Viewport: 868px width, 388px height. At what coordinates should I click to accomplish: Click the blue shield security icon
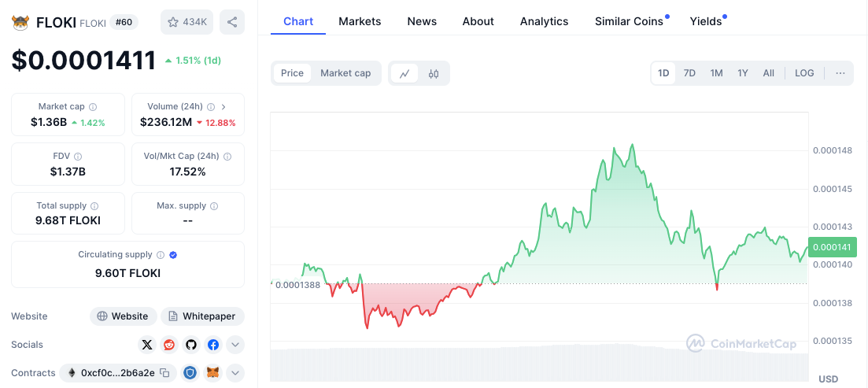click(190, 373)
